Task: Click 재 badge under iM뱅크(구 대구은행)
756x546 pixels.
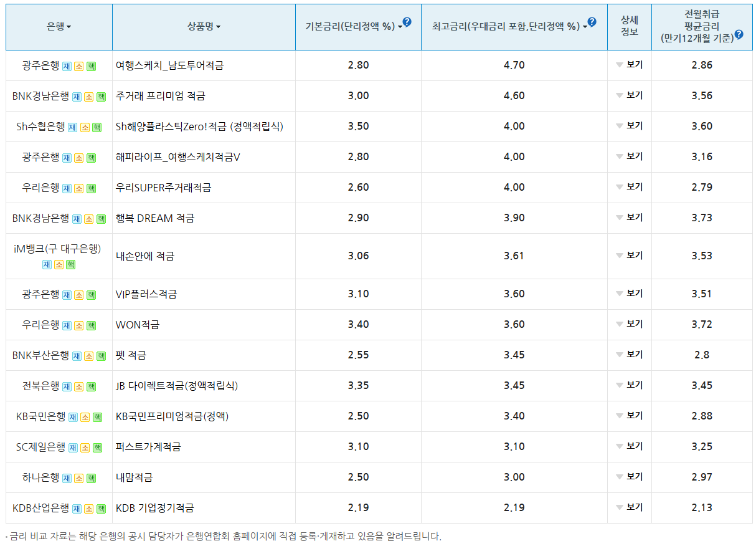Action: point(47,264)
